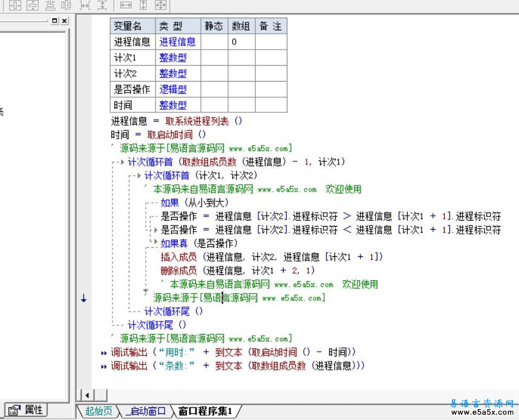Viewport: 519px width, 420px height.
Task: Maximize the left side panel
Action: pos(54,21)
